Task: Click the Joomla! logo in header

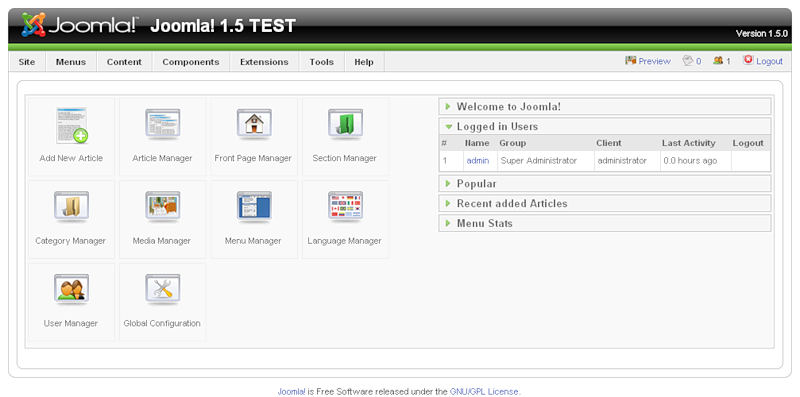Action: click(x=80, y=25)
